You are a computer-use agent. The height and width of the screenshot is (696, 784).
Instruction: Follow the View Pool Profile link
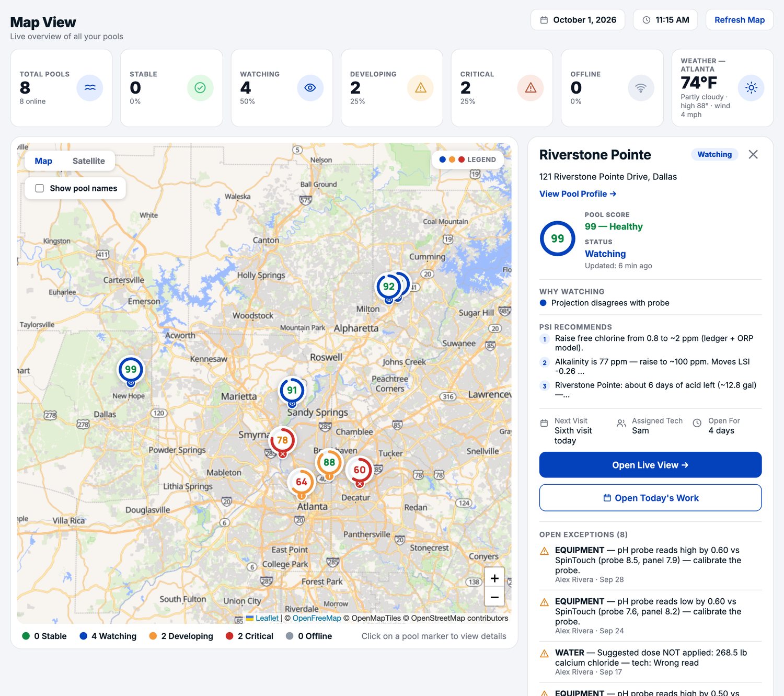578,194
